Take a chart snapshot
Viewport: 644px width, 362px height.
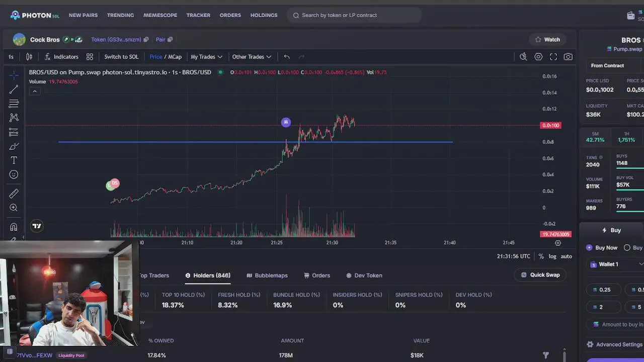[568, 57]
